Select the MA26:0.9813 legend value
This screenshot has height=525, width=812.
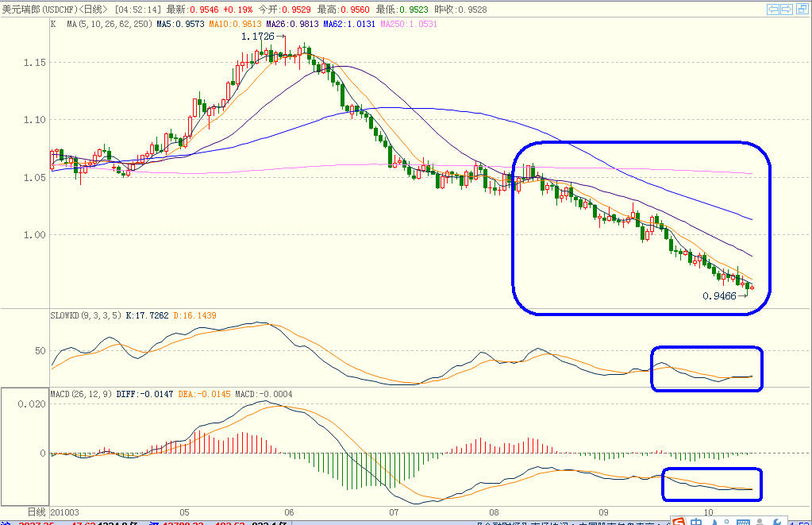(x=292, y=24)
